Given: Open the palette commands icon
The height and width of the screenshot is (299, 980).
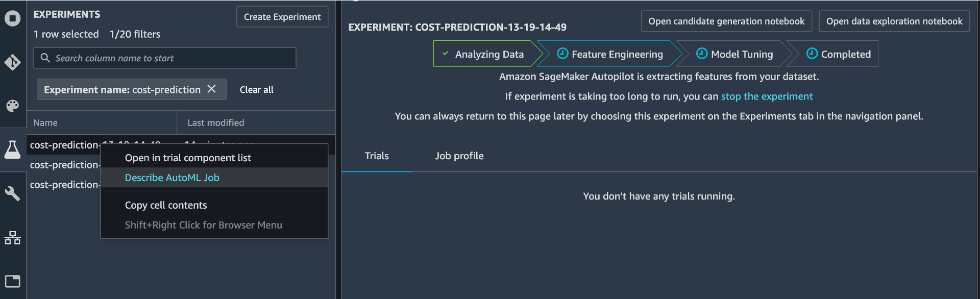Looking at the screenshot, I should pyautogui.click(x=12, y=106).
